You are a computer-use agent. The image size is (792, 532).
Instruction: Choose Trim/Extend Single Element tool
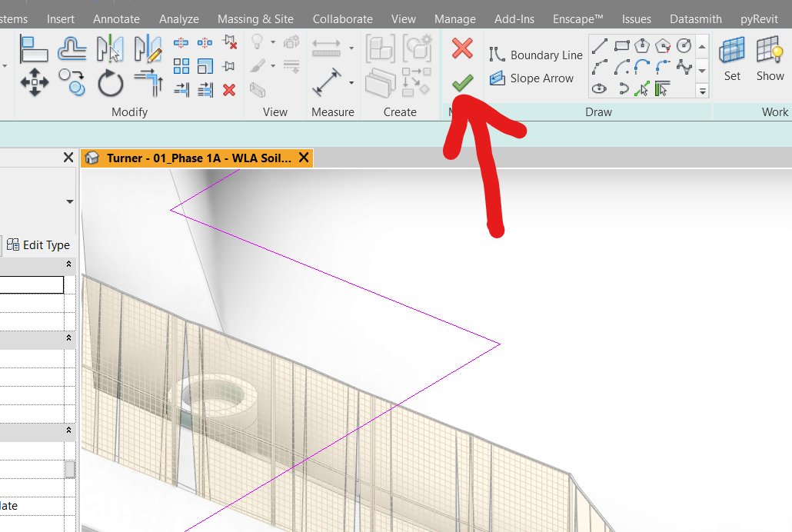181,90
